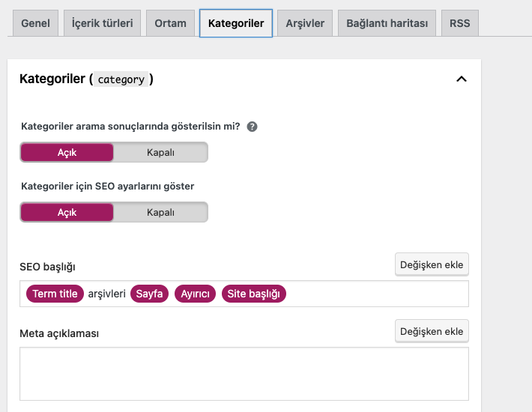
Task: Turn SEO settings display to Açık
Action: click(67, 212)
